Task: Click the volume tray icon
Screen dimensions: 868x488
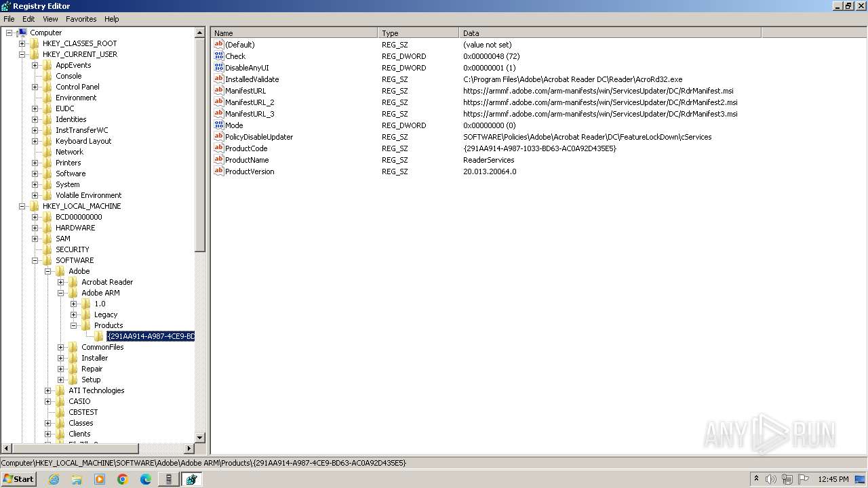Action: 771,479
